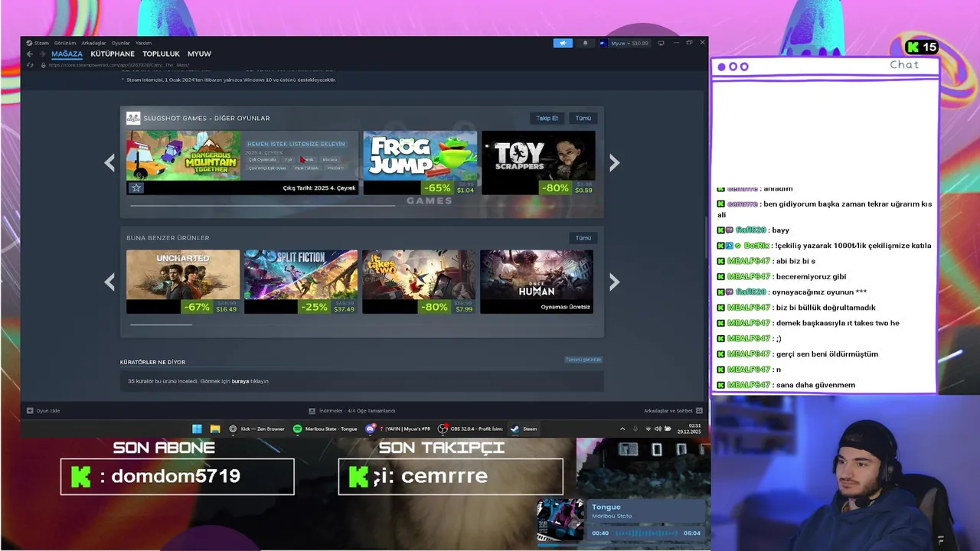Show next similar products carousel page
This screenshot has width=980, height=551.
pyautogui.click(x=614, y=282)
